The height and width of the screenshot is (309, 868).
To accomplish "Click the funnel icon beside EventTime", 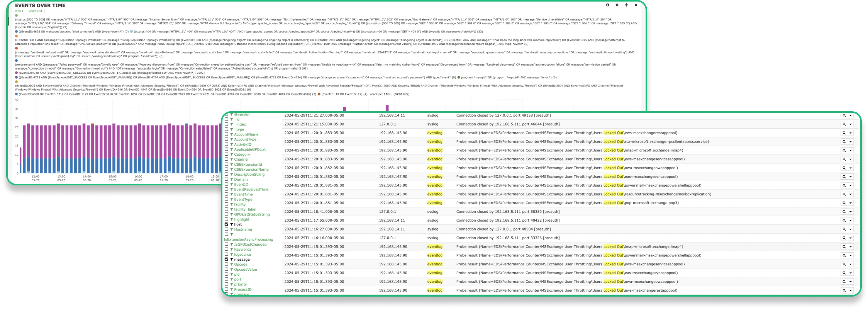I will click(232, 195).
